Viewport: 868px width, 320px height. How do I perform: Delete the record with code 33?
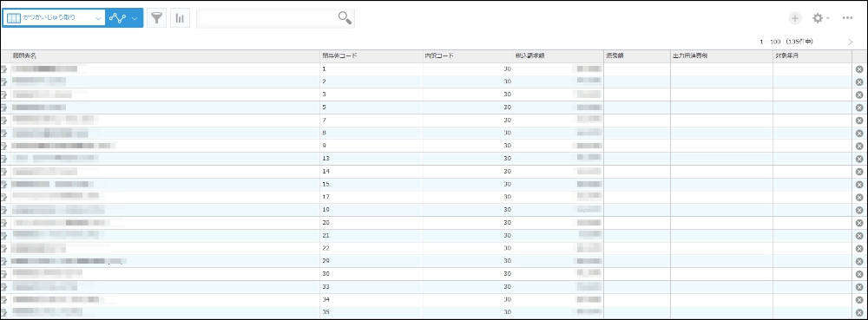(x=859, y=287)
